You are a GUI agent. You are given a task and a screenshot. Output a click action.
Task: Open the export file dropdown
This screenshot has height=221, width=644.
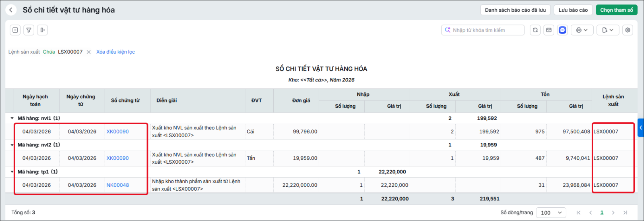point(608,30)
